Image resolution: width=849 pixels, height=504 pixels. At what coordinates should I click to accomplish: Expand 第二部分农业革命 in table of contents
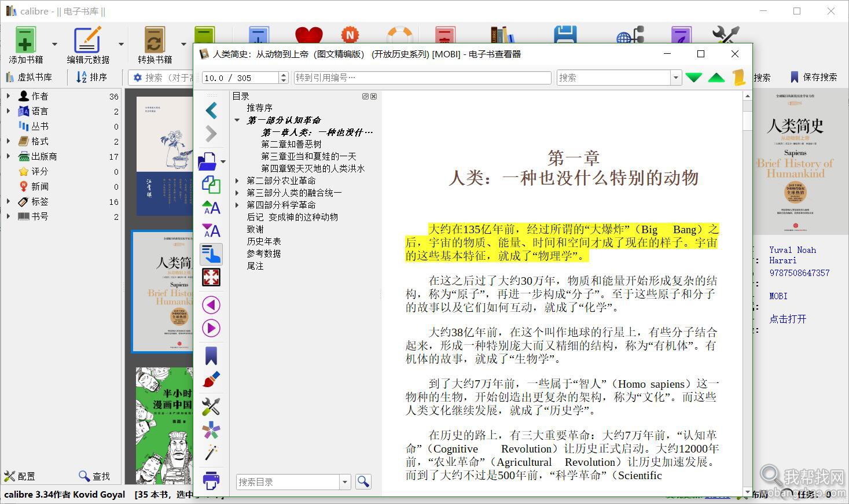point(237,181)
